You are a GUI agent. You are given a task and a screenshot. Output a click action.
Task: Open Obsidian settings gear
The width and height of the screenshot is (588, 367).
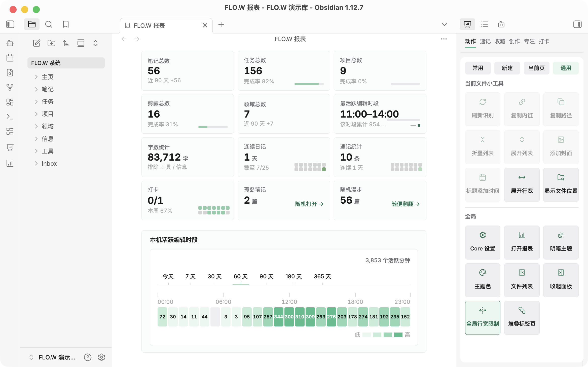point(101,357)
